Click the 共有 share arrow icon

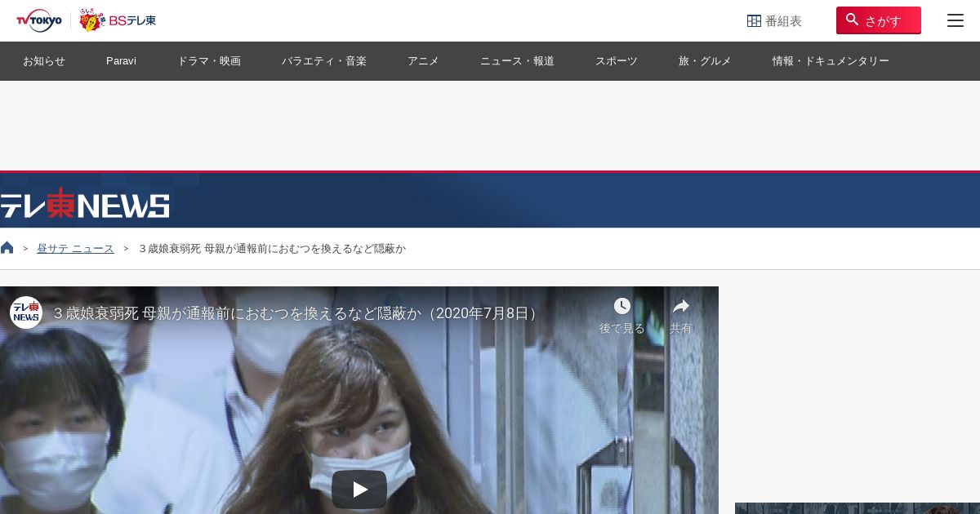pos(681,306)
